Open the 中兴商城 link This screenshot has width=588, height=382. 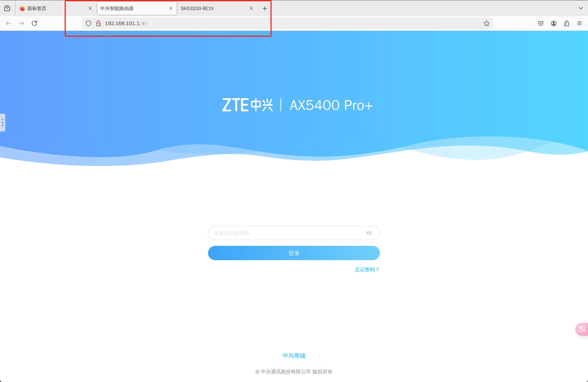click(294, 355)
